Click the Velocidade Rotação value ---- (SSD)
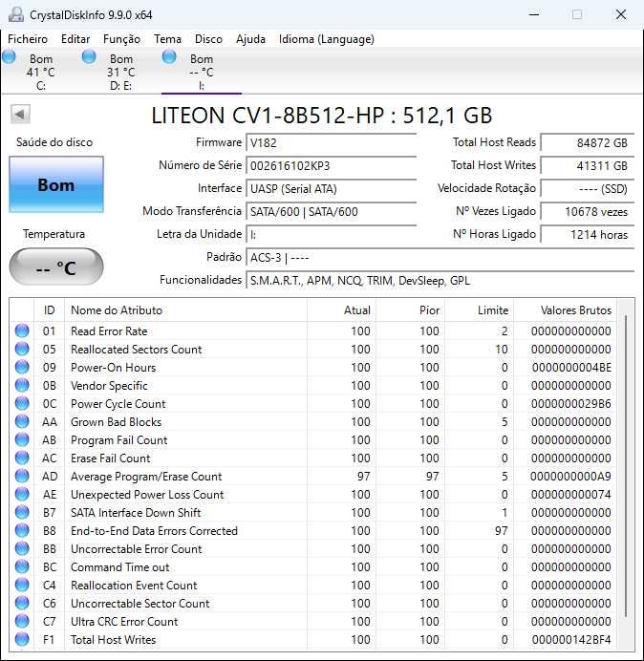This screenshot has width=644, height=661. click(587, 188)
